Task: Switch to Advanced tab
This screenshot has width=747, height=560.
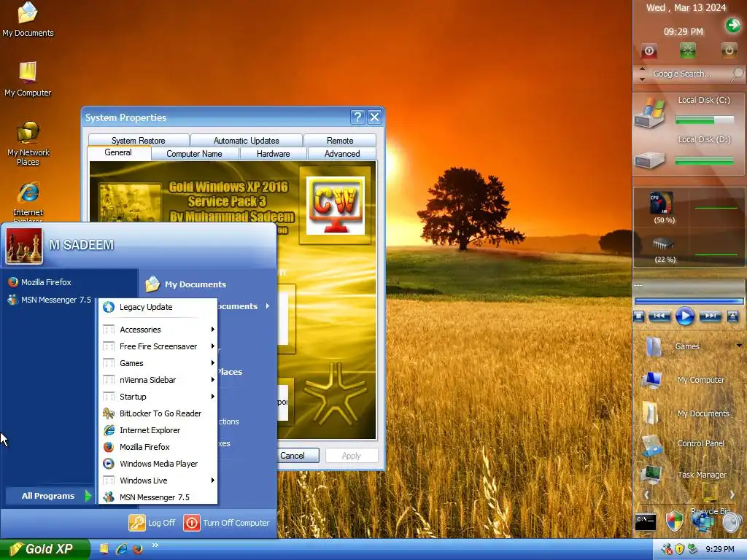Action: click(342, 154)
